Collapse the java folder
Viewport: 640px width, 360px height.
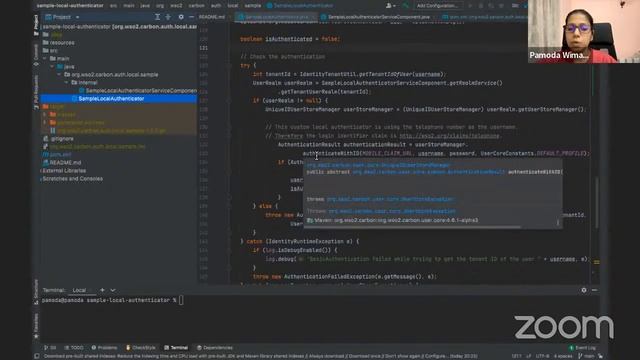click(52, 67)
